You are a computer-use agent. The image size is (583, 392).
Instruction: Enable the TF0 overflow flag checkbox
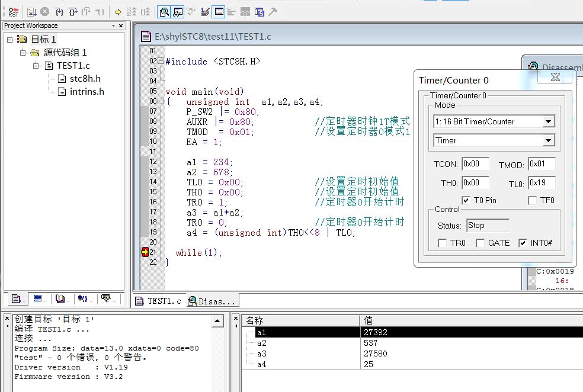[532, 200]
